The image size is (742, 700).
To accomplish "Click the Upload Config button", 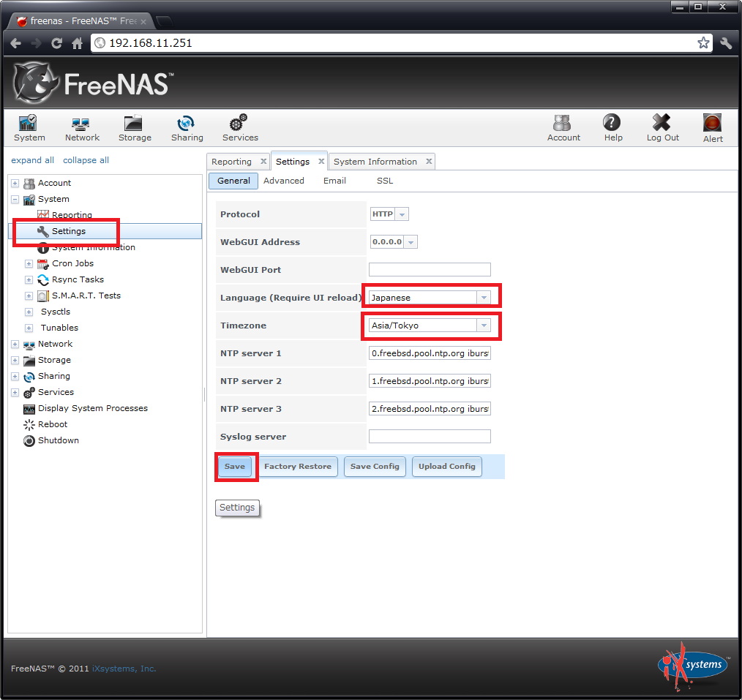I will coord(446,467).
